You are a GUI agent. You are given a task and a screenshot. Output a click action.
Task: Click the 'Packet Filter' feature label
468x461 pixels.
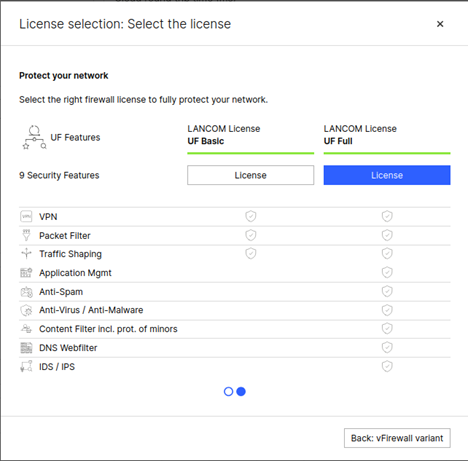(x=65, y=236)
